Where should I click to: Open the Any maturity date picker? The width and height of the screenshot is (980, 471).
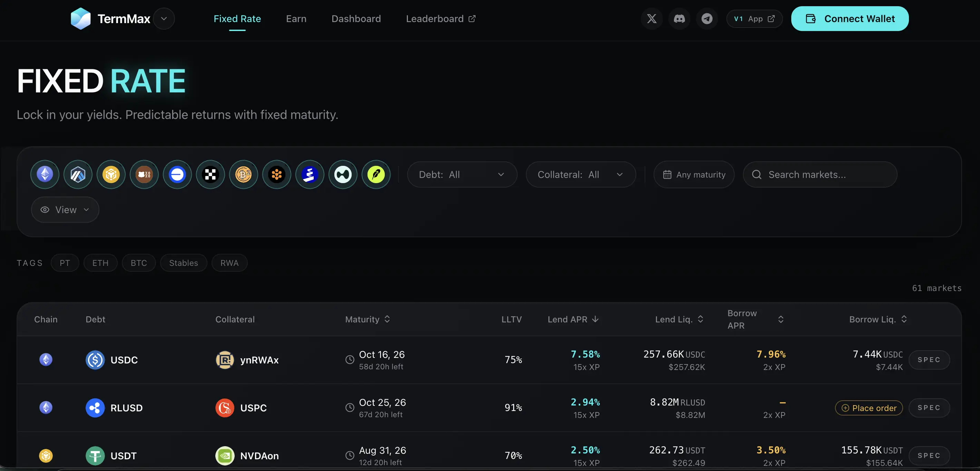[694, 174]
